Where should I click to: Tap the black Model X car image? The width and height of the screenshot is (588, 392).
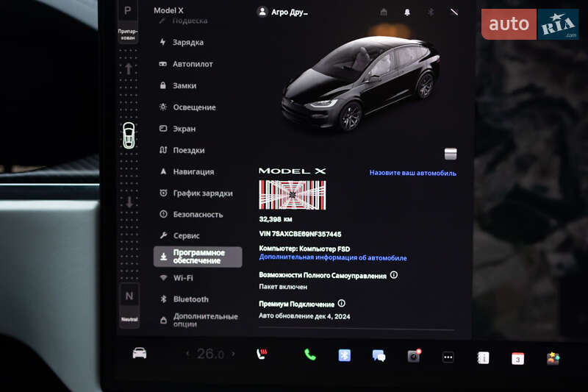(360, 83)
